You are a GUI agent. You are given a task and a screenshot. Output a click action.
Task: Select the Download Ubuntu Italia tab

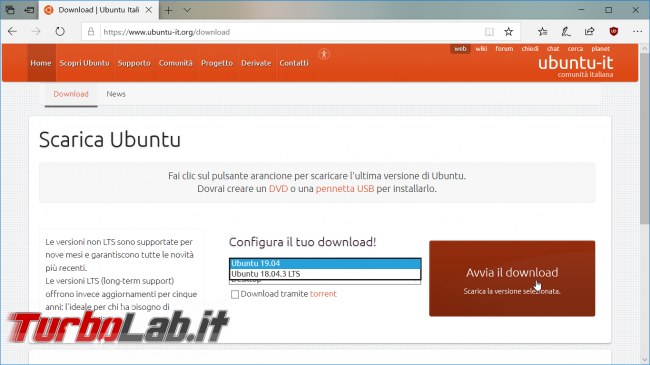click(x=98, y=10)
